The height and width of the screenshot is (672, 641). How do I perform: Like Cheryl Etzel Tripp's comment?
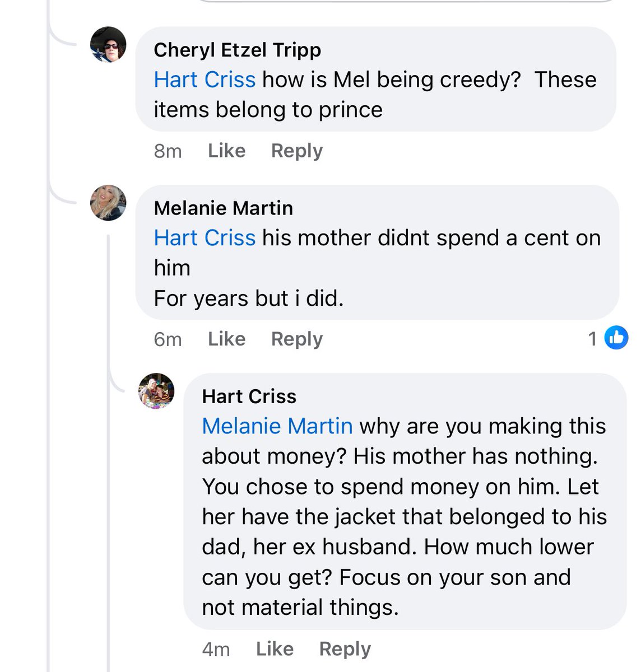(226, 151)
